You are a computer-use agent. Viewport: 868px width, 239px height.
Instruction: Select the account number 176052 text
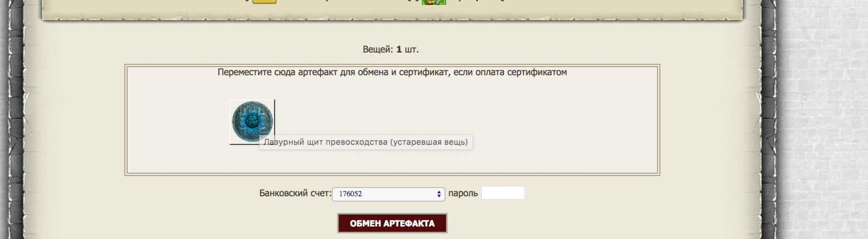pyautogui.click(x=350, y=194)
